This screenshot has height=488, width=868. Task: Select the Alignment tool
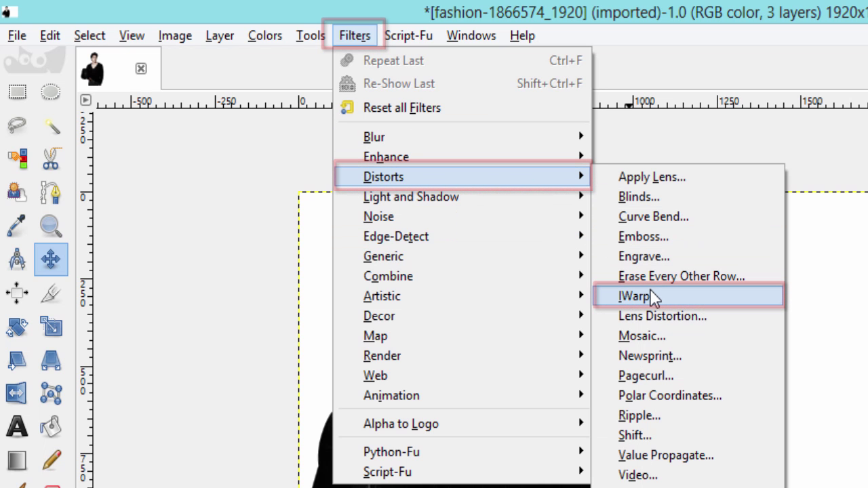point(17,293)
